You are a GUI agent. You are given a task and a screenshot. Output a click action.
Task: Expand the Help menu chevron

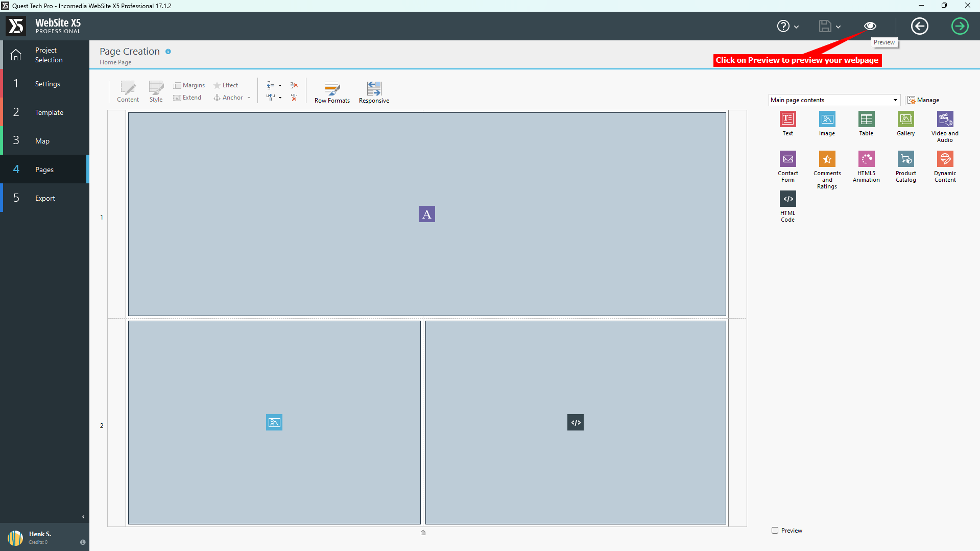tap(796, 27)
